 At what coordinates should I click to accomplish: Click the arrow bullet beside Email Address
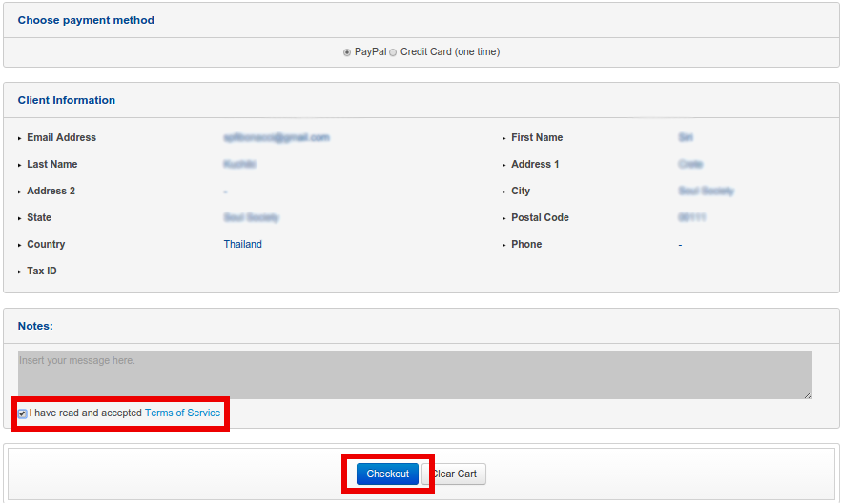[20, 139]
